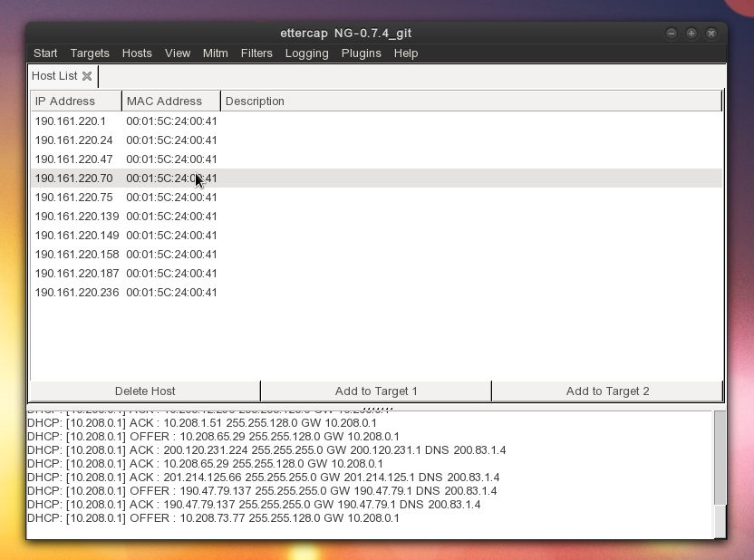Open the Start menu
Screen dimensions: 754x560
tap(45, 53)
